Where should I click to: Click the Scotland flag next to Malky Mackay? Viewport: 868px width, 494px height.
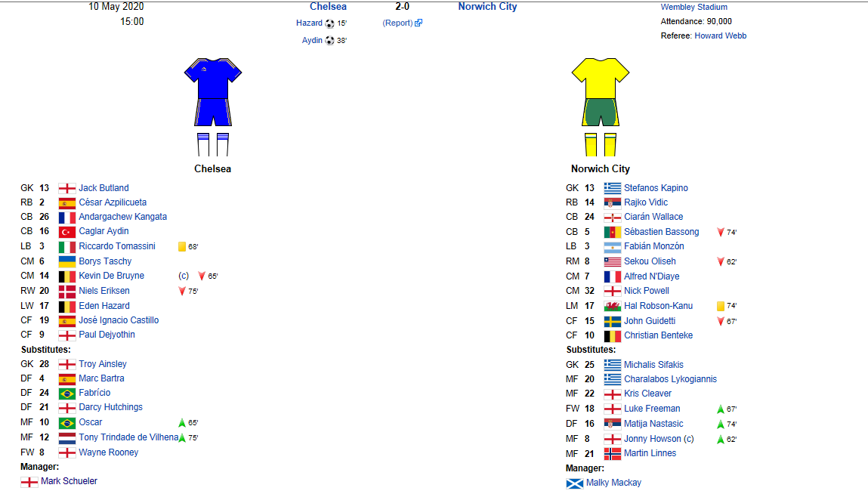tap(575, 483)
